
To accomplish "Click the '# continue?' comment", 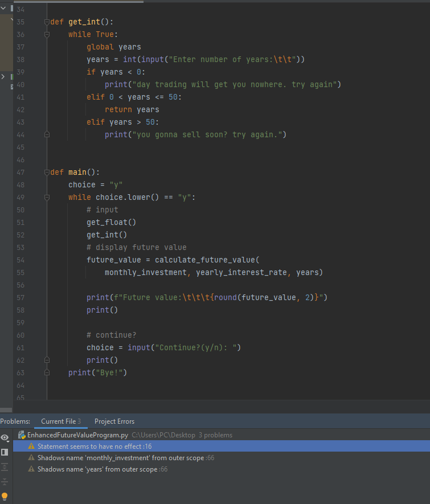I will [111, 335].
